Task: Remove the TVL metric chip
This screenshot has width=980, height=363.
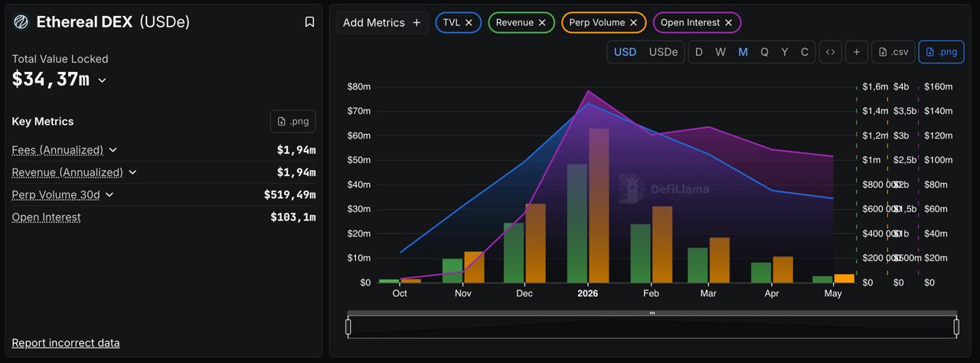Action: coord(469,23)
